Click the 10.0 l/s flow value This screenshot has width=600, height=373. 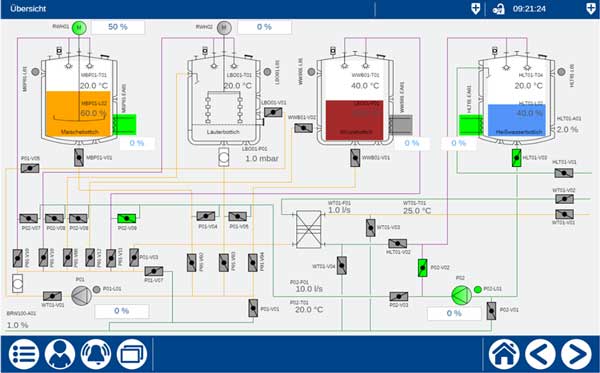(309, 289)
